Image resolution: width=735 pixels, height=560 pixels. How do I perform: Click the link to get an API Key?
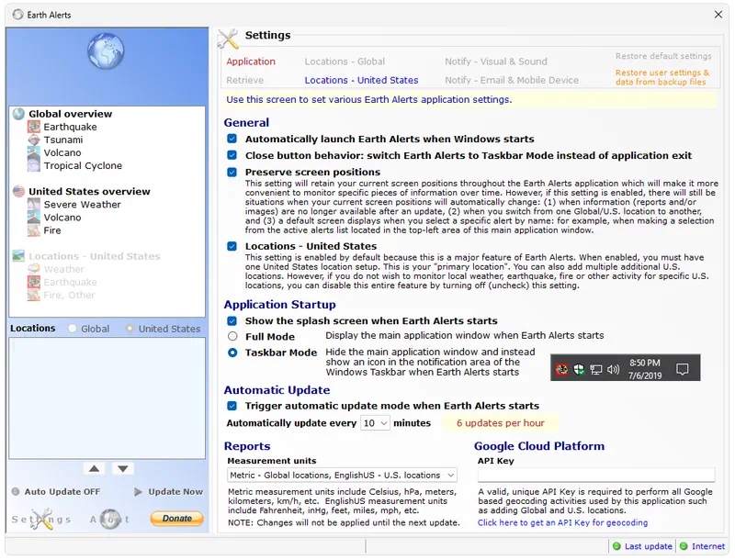562,522
